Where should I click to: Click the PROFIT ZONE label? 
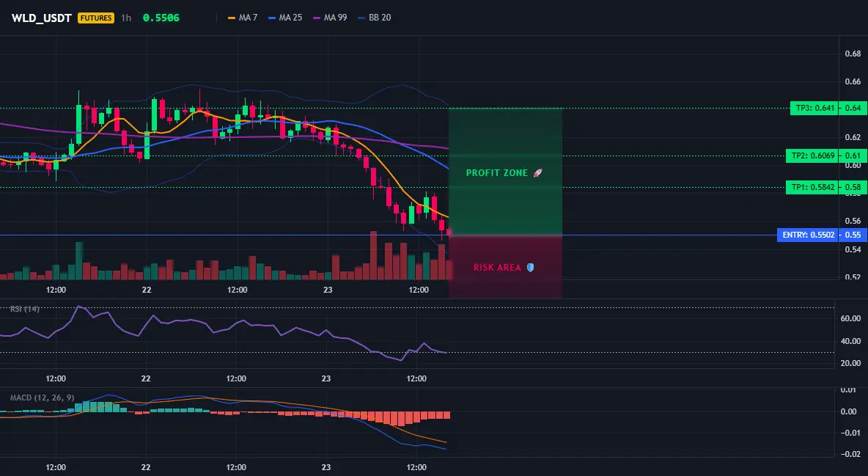pyautogui.click(x=496, y=173)
